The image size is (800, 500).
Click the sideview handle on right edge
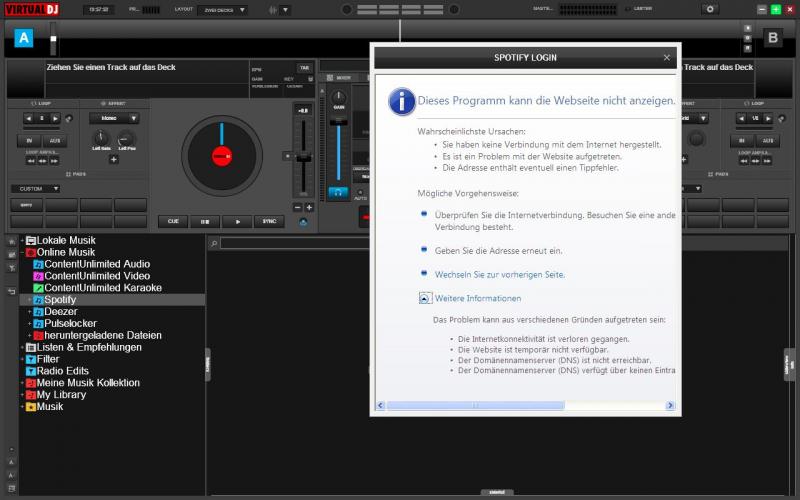click(787, 364)
